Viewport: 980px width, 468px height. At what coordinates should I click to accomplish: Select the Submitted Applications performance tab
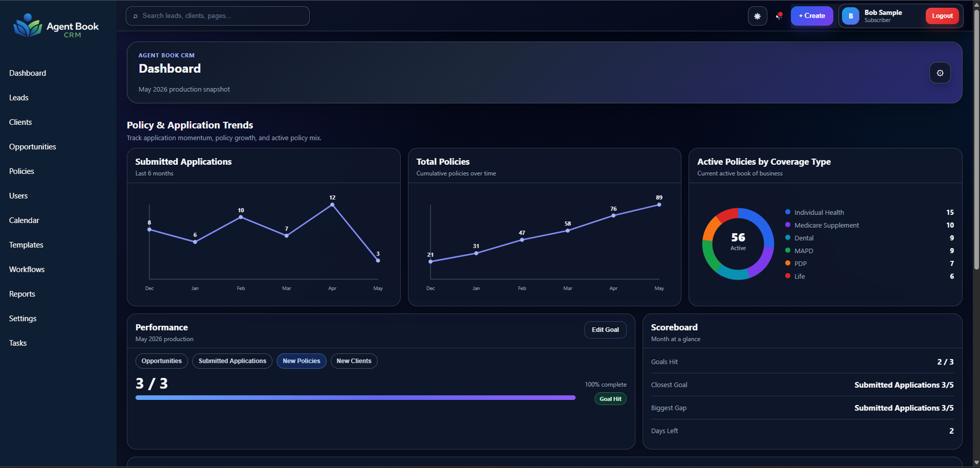point(232,361)
